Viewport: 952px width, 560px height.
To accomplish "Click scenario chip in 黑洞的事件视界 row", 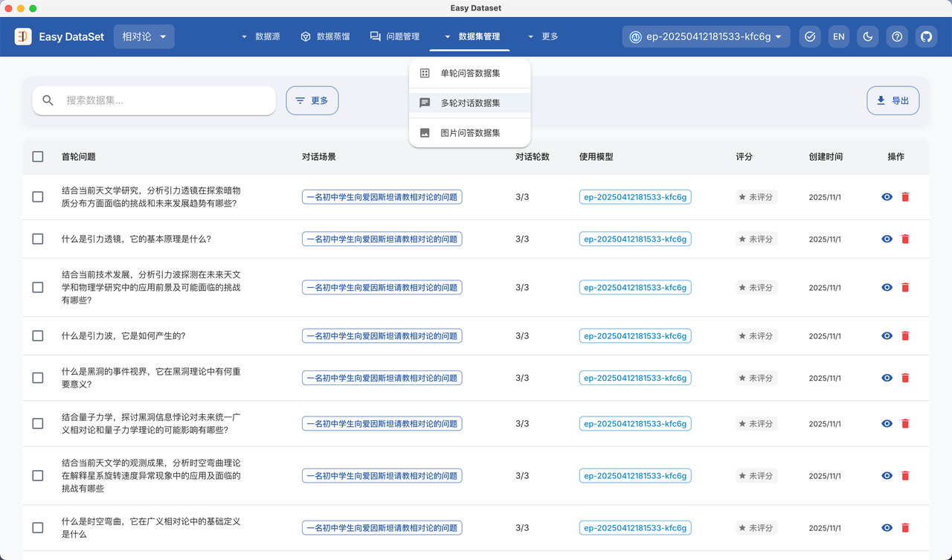I will (382, 378).
